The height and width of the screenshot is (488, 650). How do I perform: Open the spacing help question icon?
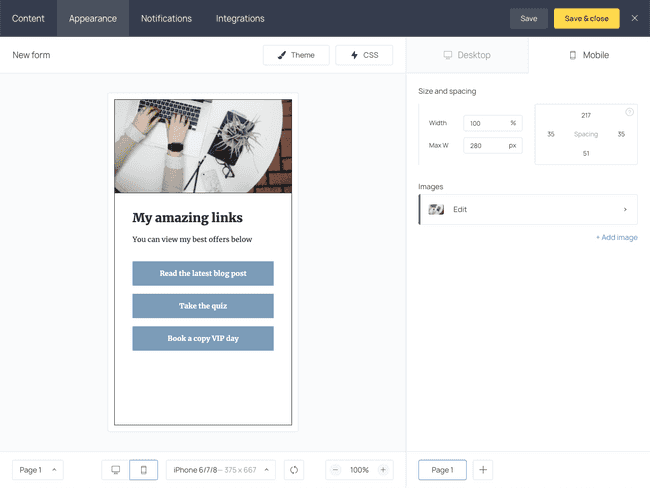[629, 112]
